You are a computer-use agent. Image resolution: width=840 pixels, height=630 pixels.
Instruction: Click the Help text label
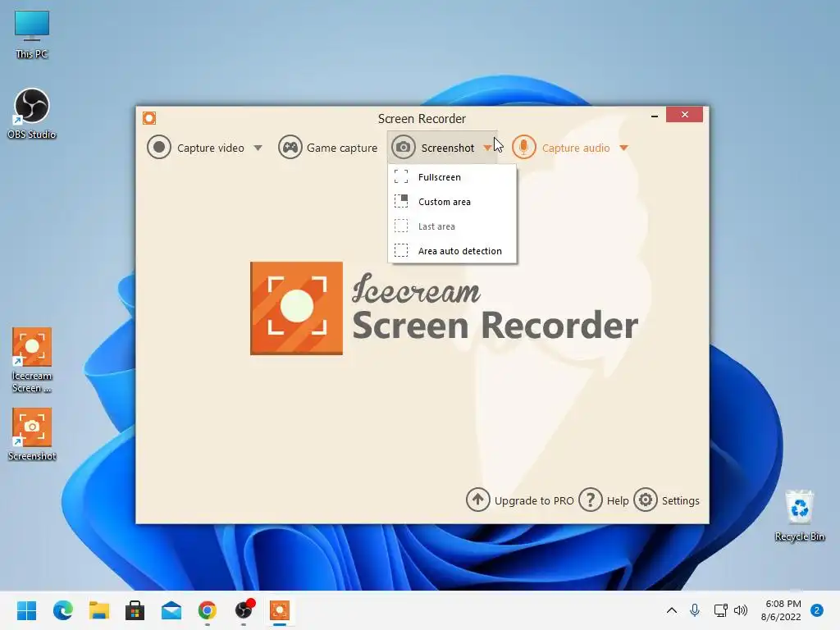coord(618,500)
